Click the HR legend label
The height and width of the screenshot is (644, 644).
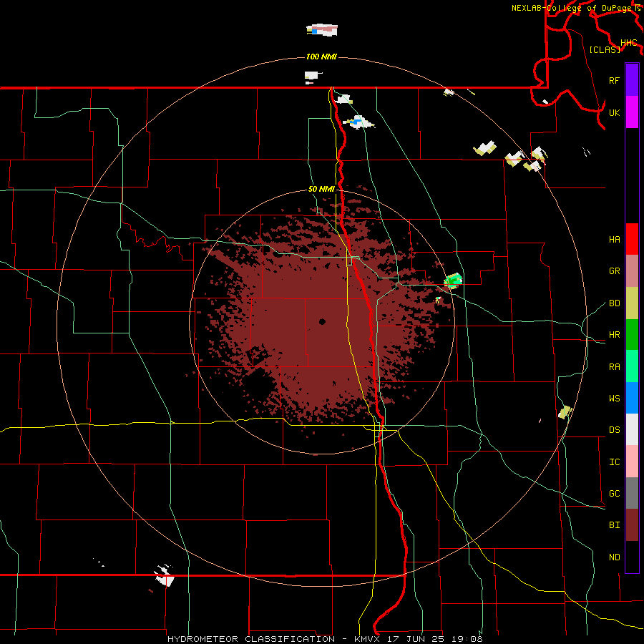coord(614,335)
